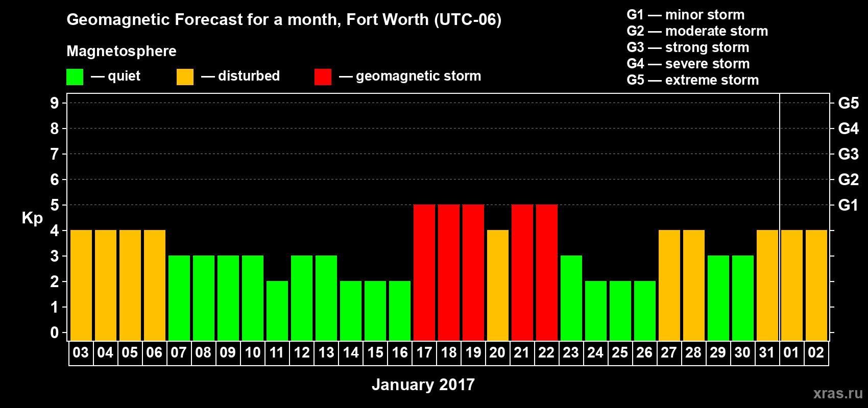Click the yellow bar above date 20

(x=498, y=286)
